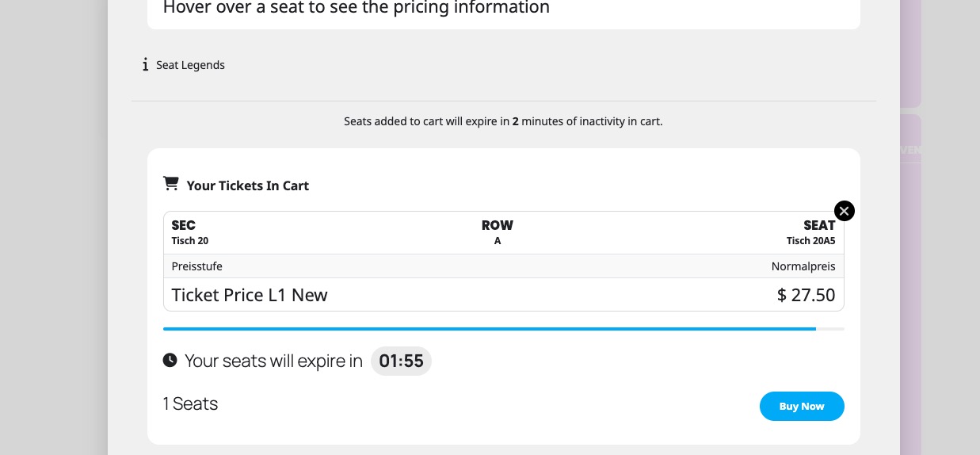Viewport: 980px width, 455px height.
Task: Click the cart inactivity expiry notice
Action: (503, 121)
